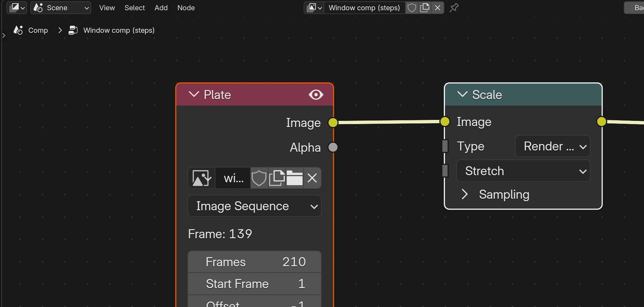Click the Backdrop button at header right
Screen dimensions: 644x307
click(x=635, y=7)
